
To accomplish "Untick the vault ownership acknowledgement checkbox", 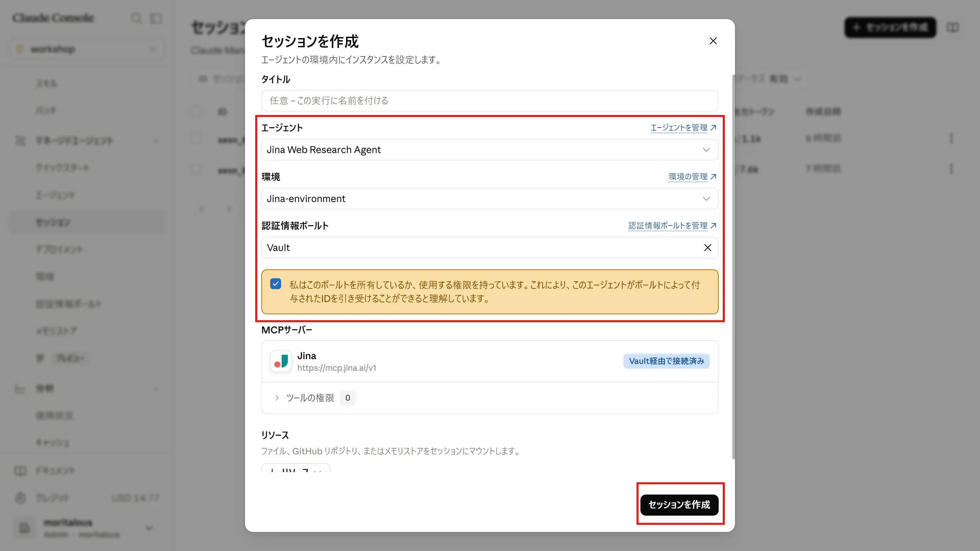I will pyautogui.click(x=275, y=284).
